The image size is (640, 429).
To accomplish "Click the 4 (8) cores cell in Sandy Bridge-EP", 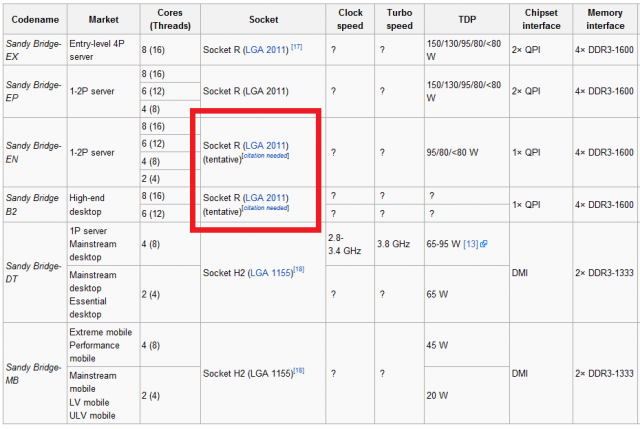I will [170, 109].
